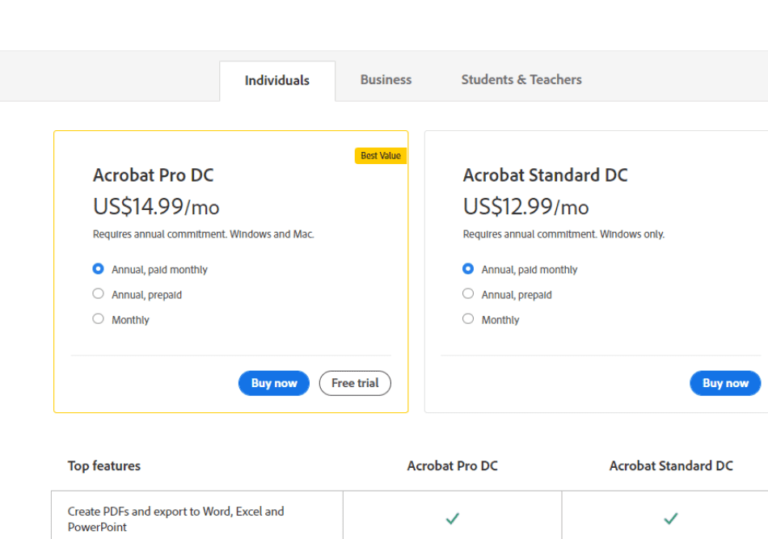Switch to the Individuals tab
The height and width of the screenshot is (539, 768).
click(x=277, y=81)
